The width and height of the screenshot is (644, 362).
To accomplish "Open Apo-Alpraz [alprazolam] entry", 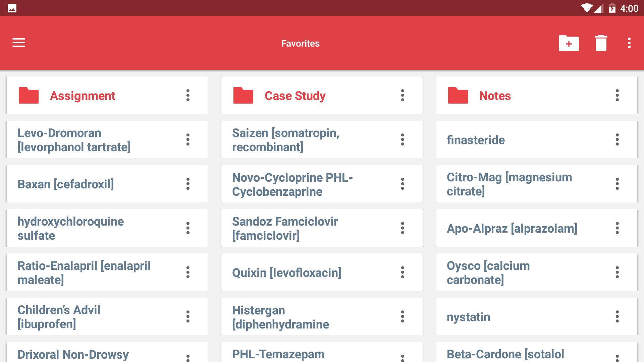I will 536,228.
